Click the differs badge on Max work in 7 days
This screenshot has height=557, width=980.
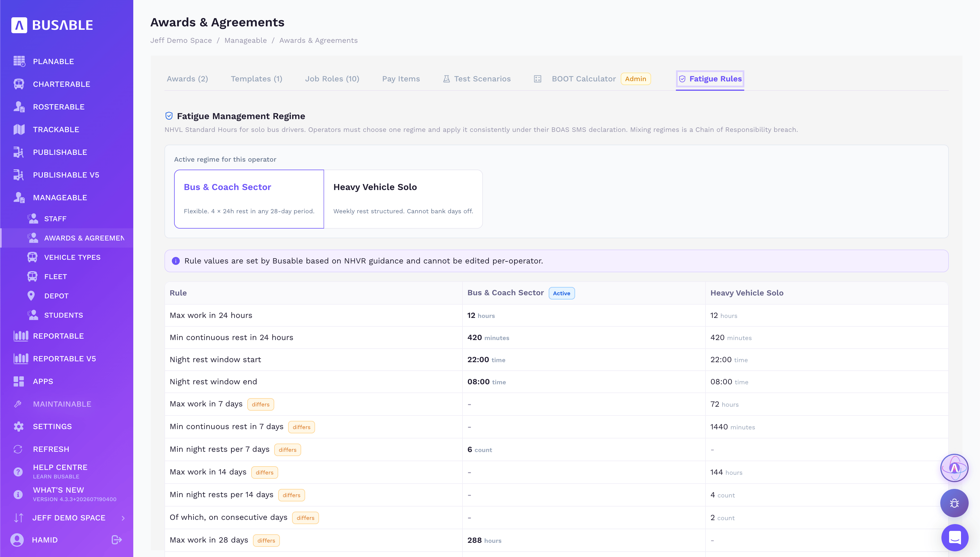tap(261, 404)
